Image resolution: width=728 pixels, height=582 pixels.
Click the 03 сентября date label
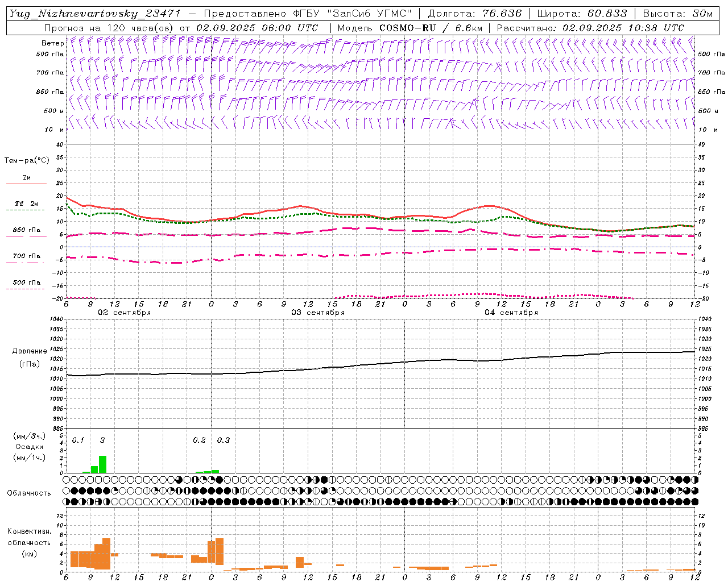point(318,313)
